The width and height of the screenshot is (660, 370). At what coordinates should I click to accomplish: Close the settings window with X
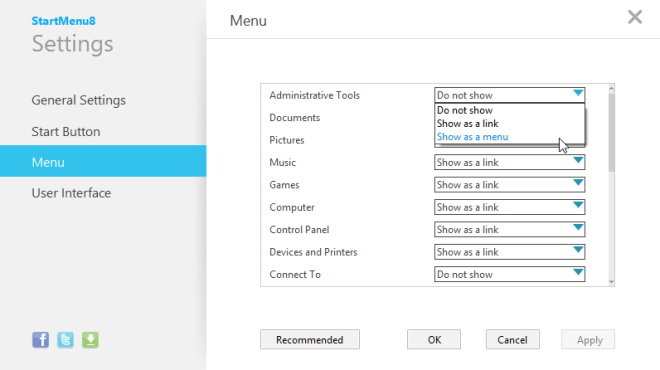[x=635, y=17]
